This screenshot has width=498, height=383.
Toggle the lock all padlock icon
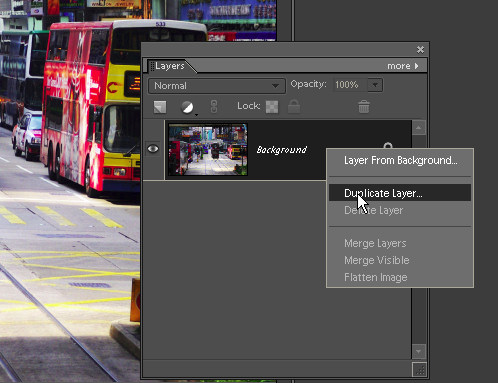(294, 107)
